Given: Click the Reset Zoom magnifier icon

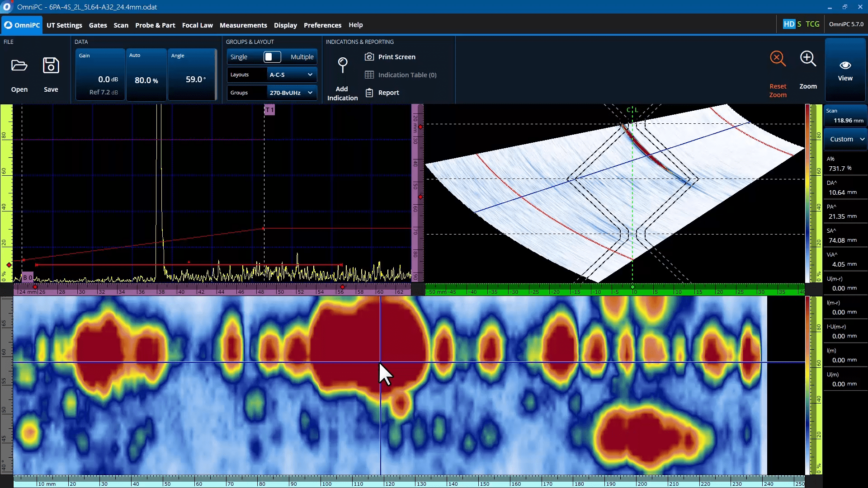Looking at the screenshot, I should (778, 59).
